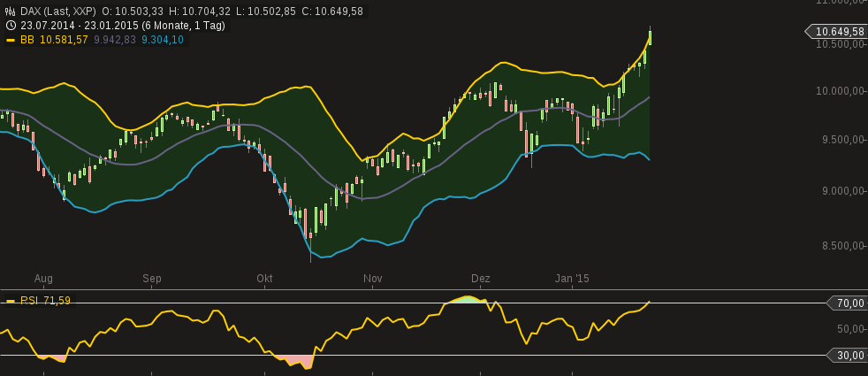Image resolution: width=868 pixels, height=376 pixels.
Task: Click the 8.500,00 price axis label
Action: click(842, 246)
